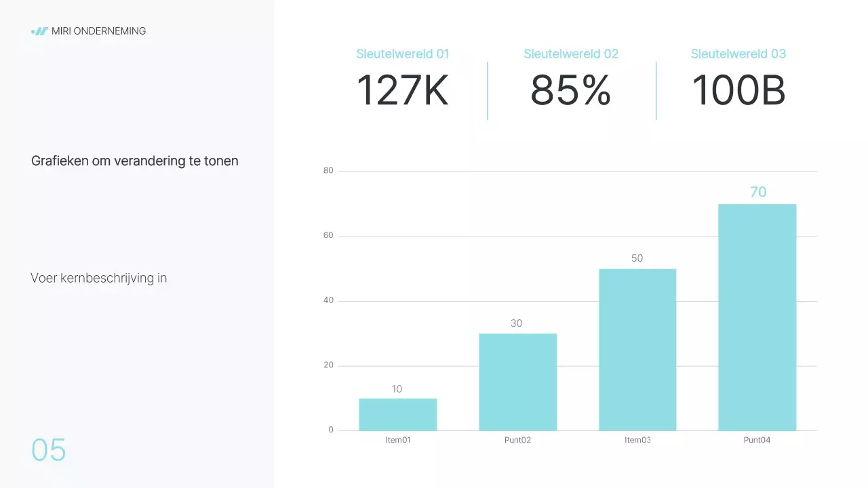Viewport: 868px width, 488px height.
Task: Select the data label 70 above the bar
Action: click(757, 192)
